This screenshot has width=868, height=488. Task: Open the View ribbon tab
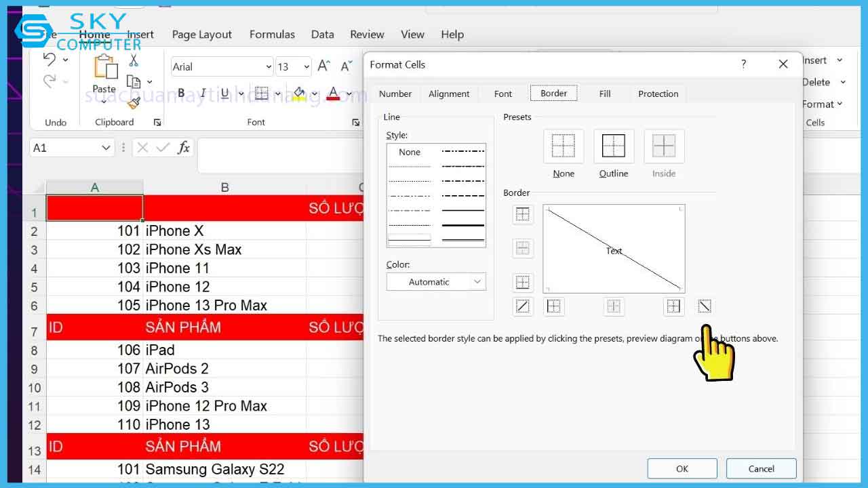coord(412,35)
